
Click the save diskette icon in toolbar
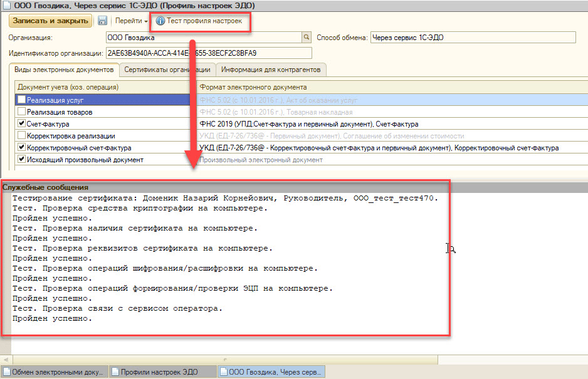coord(102,21)
